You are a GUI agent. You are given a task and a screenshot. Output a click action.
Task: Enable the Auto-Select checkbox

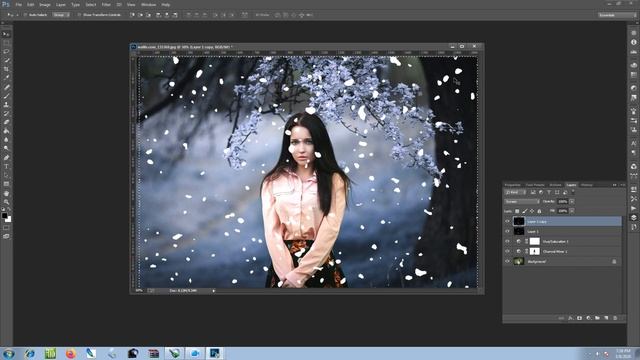pos(25,15)
